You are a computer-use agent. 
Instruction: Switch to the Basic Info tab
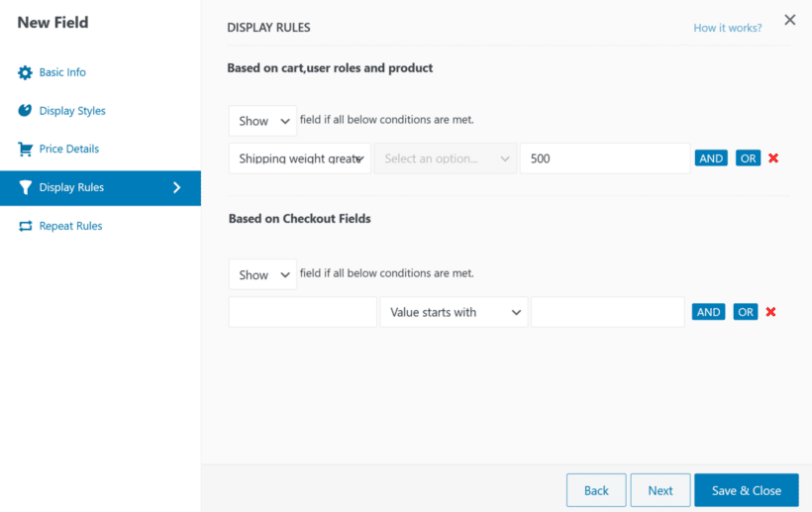click(62, 72)
